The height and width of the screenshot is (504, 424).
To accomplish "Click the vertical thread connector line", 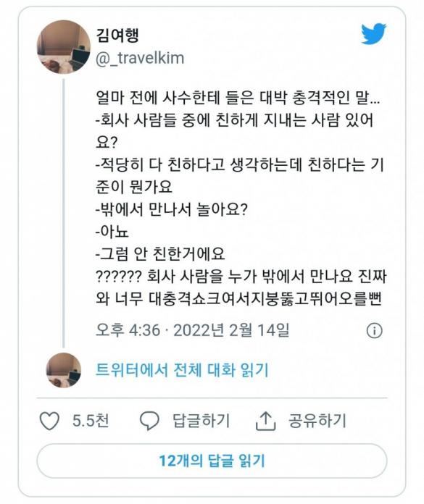I will [x=64, y=214].
